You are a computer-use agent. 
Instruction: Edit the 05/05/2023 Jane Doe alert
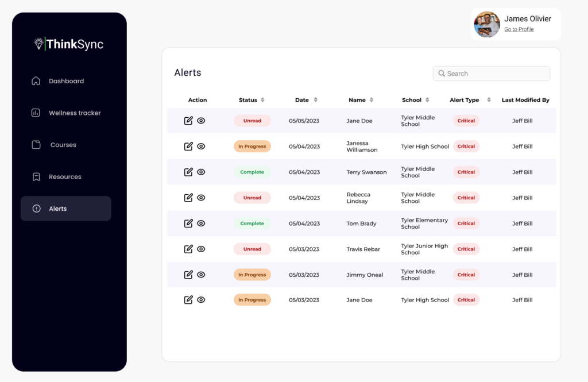click(188, 121)
